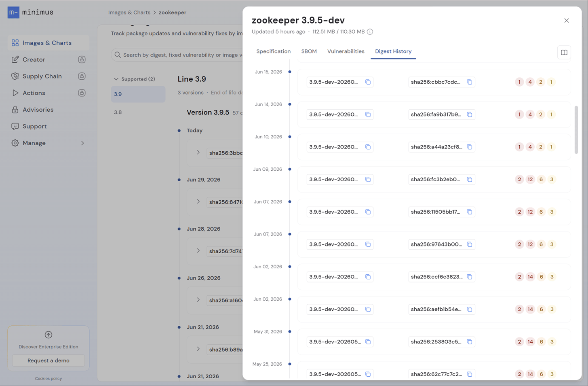Close the zookeeper 3.9.5-dev panel

pos(567,21)
